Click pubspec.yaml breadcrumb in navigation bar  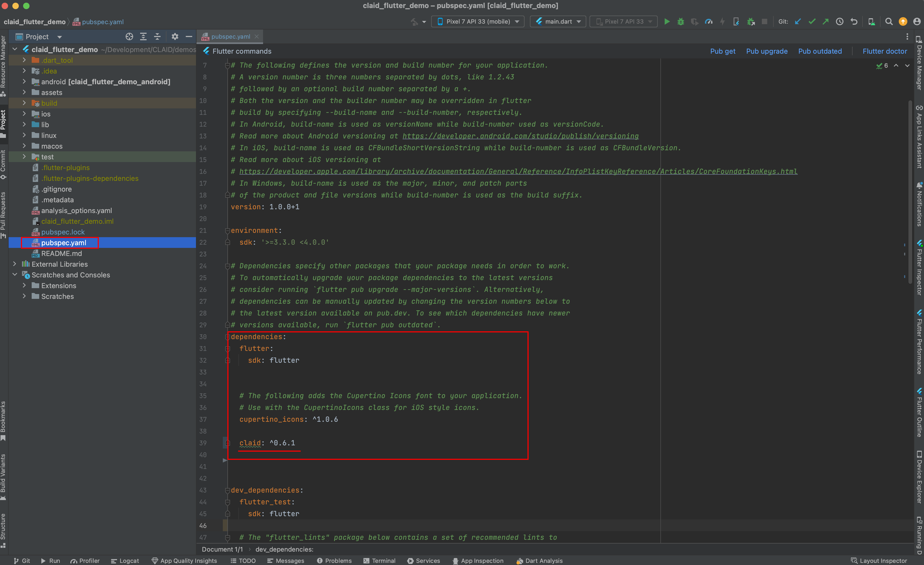(x=98, y=22)
